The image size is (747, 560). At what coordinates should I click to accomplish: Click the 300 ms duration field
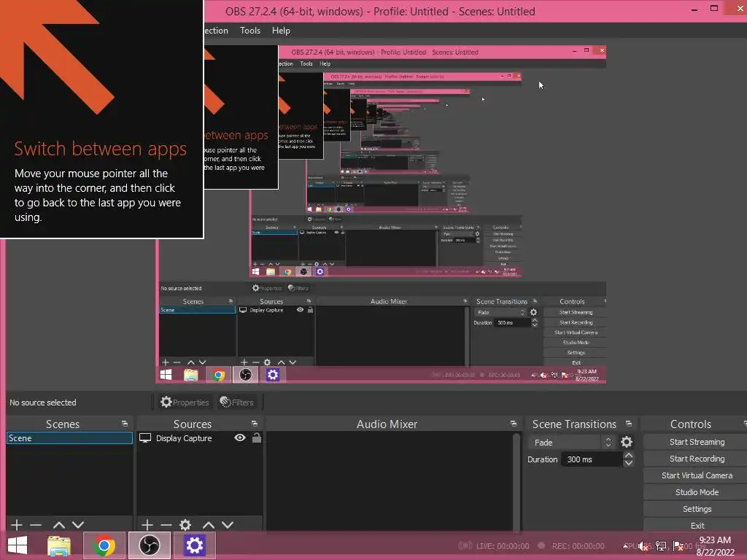591,459
